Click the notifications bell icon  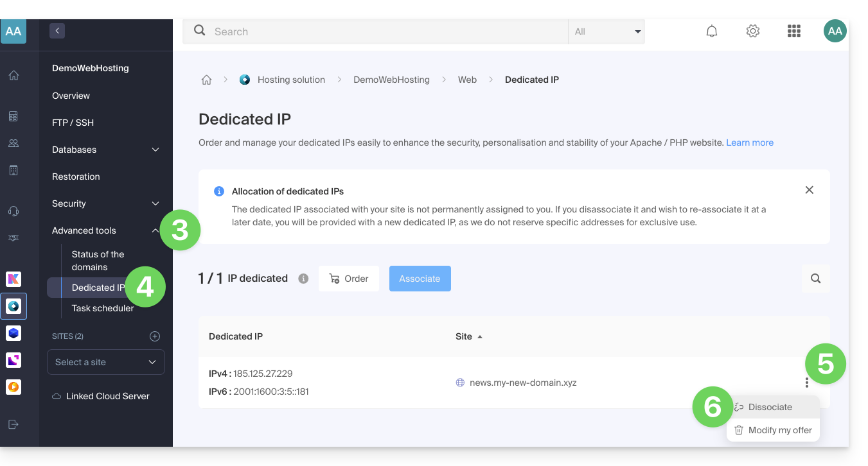pyautogui.click(x=712, y=31)
